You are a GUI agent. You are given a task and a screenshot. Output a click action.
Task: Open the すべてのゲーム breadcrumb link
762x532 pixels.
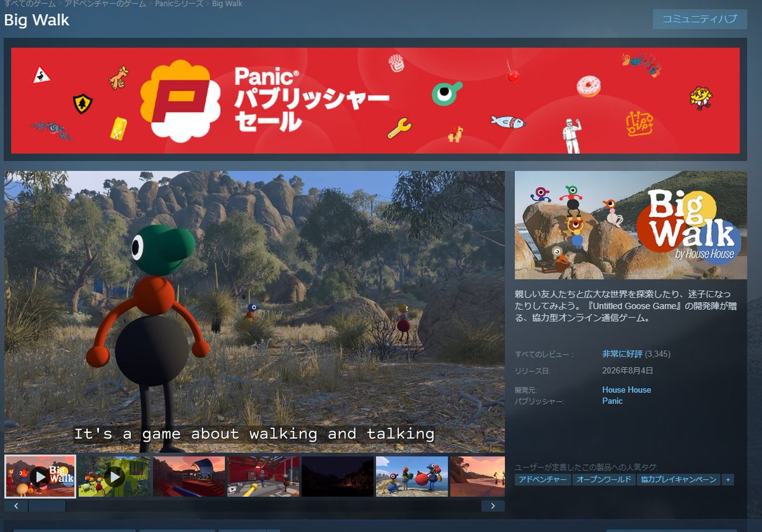[x=30, y=4]
